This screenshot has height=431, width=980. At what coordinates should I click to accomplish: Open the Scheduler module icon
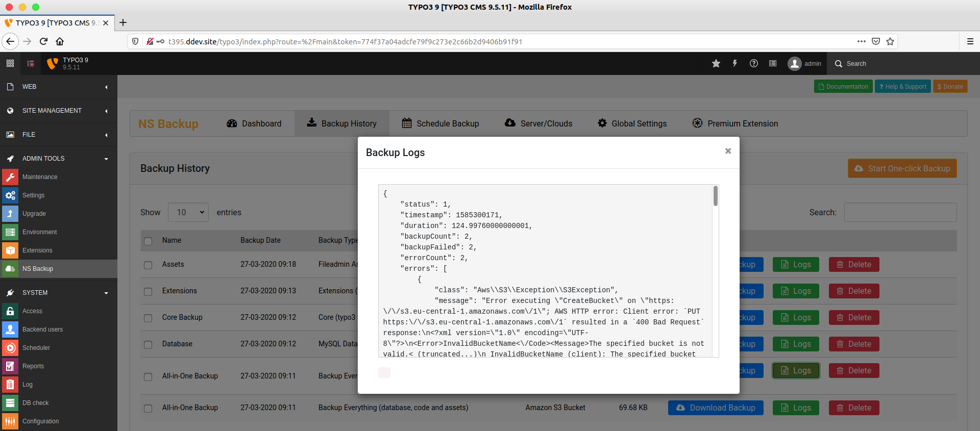click(10, 348)
